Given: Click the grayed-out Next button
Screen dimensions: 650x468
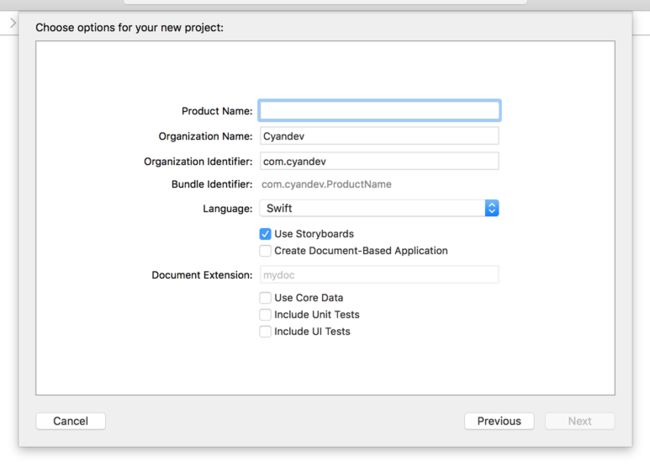Looking at the screenshot, I should click(x=580, y=421).
